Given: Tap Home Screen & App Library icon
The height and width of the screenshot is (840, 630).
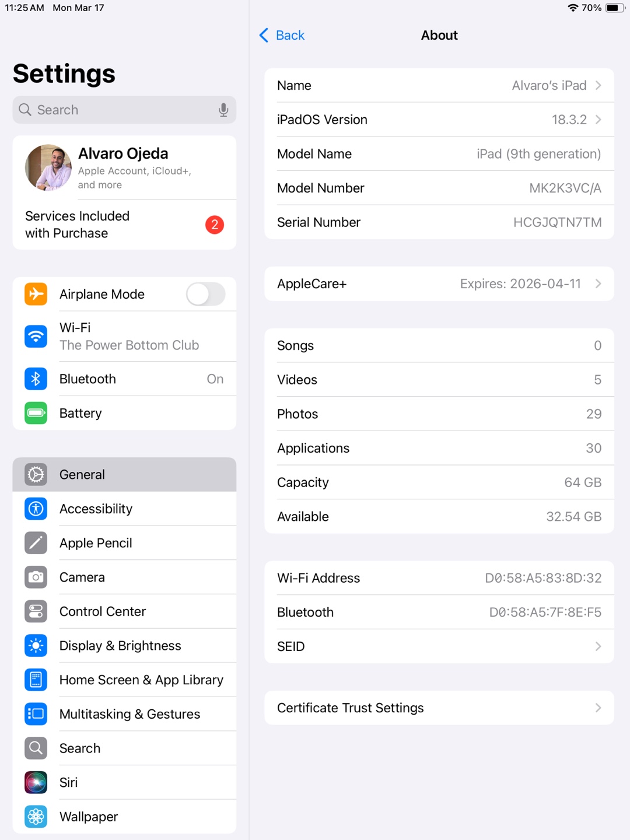Looking at the screenshot, I should [x=36, y=680].
